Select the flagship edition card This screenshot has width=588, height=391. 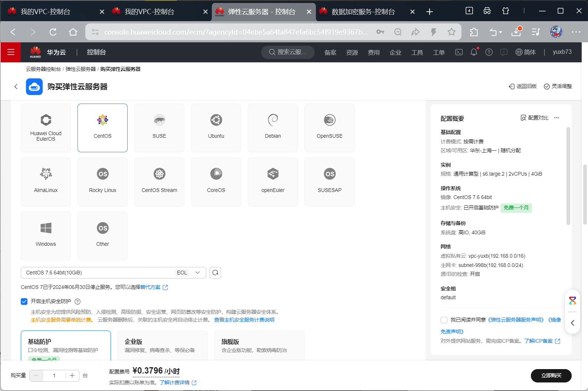click(259, 345)
